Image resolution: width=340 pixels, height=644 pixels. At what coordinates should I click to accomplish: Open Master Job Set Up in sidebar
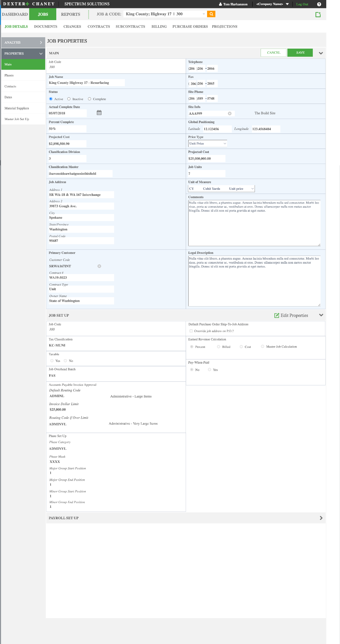click(x=23, y=119)
